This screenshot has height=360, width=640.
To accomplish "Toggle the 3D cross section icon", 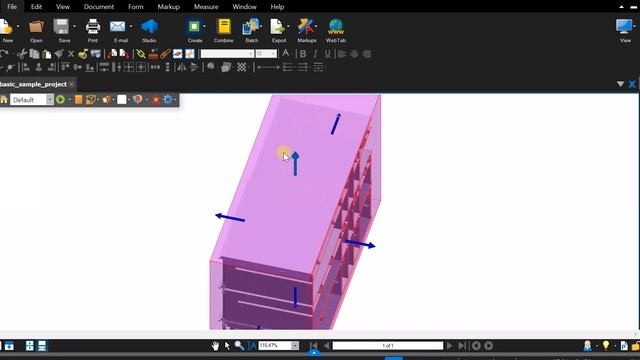I will click(138, 100).
